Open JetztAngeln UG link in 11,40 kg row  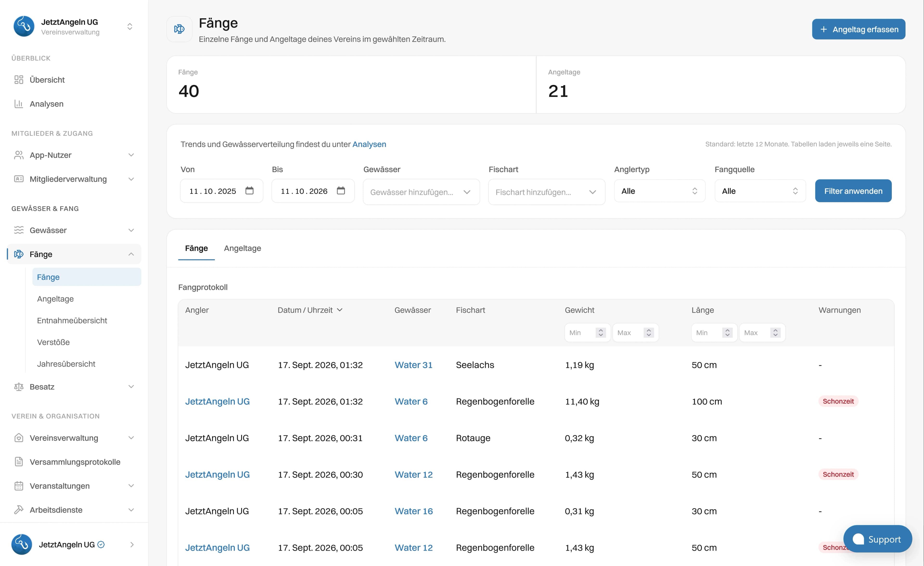pyautogui.click(x=217, y=401)
